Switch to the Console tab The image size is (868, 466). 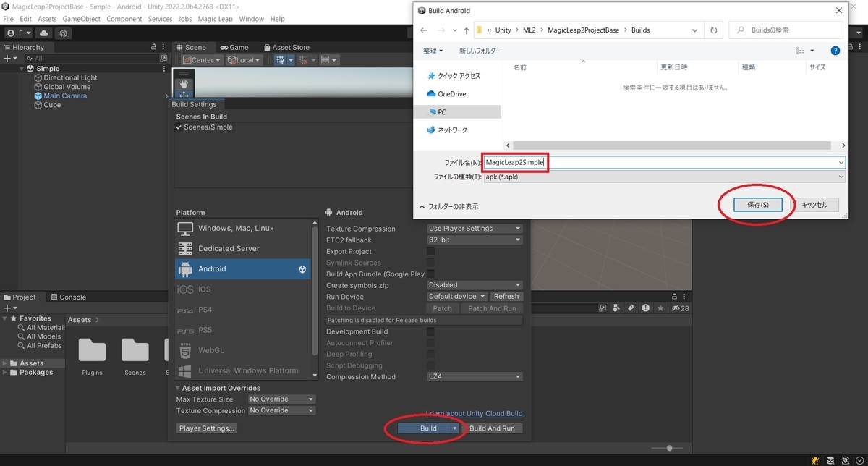[x=67, y=297]
